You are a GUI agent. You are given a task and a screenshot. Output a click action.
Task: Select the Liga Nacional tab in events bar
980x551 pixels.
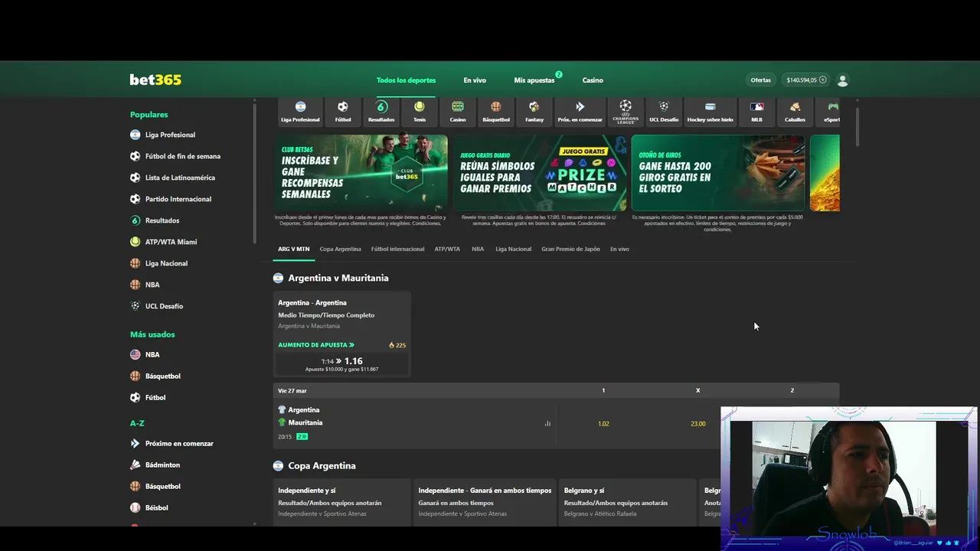(513, 249)
